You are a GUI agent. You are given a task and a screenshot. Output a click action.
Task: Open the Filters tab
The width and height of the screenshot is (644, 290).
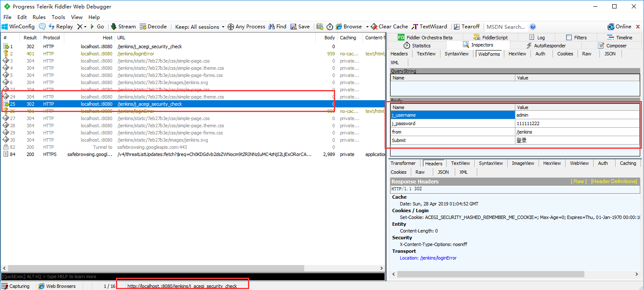coord(576,38)
